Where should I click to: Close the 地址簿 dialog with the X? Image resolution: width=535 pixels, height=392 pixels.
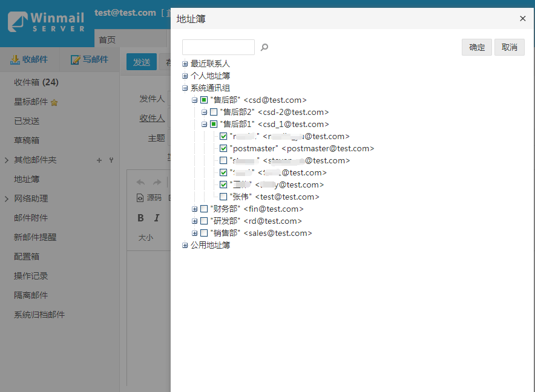(523, 19)
